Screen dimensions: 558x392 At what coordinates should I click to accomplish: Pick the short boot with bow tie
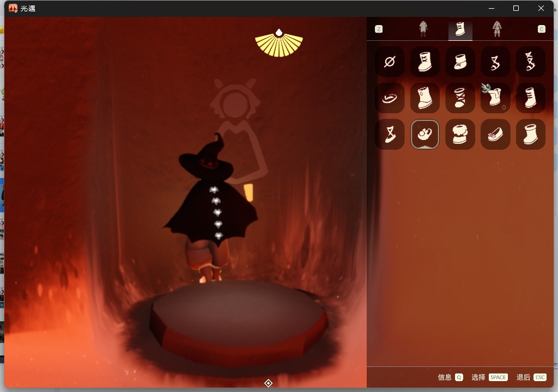(x=460, y=62)
